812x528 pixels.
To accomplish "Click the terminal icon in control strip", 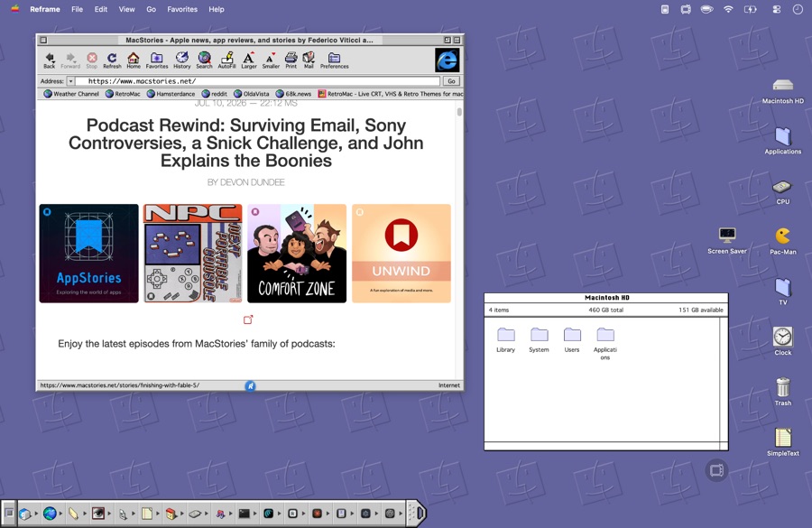I will pyautogui.click(x=244, y=514).
